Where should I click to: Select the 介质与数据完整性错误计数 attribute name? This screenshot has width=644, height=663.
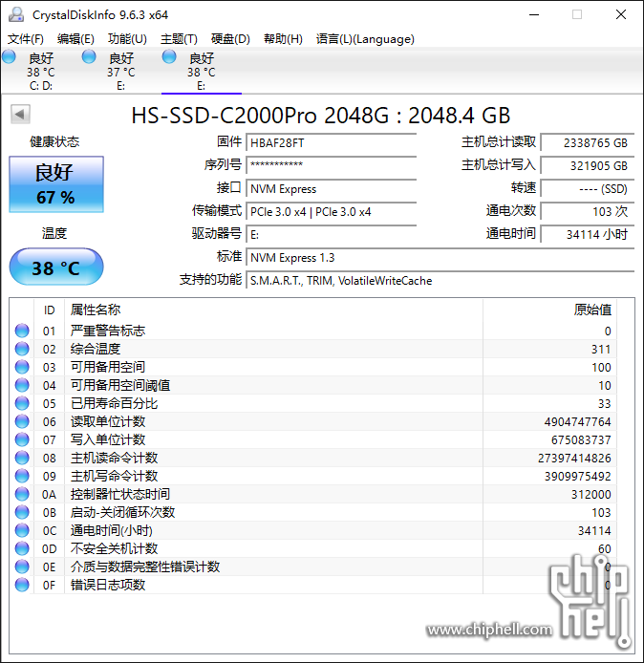click(x=145, y=567)
